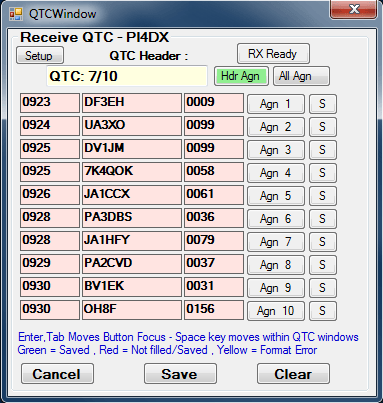Screen dimensions: 383x403
Task: Select the 0058 serial number field
Action: tap(214, 172)
